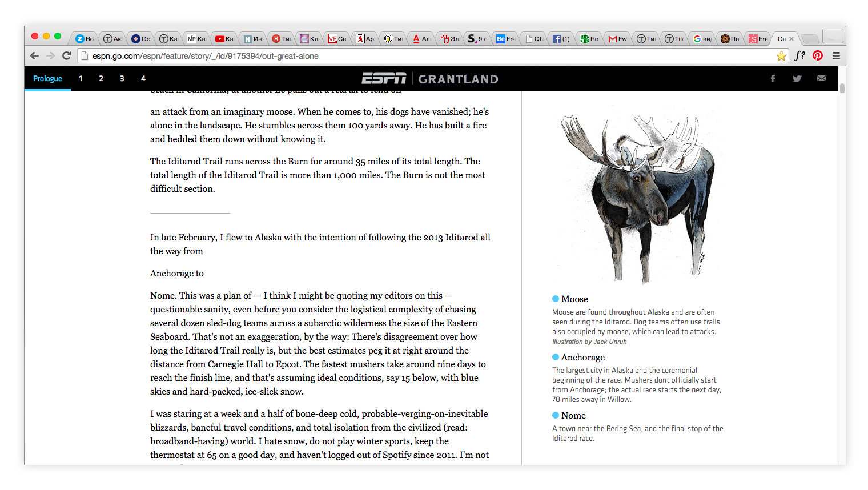Click the paragraph line 'Anchorage to'
This screenshot has height=490, width=868.
tap(177, 274)
